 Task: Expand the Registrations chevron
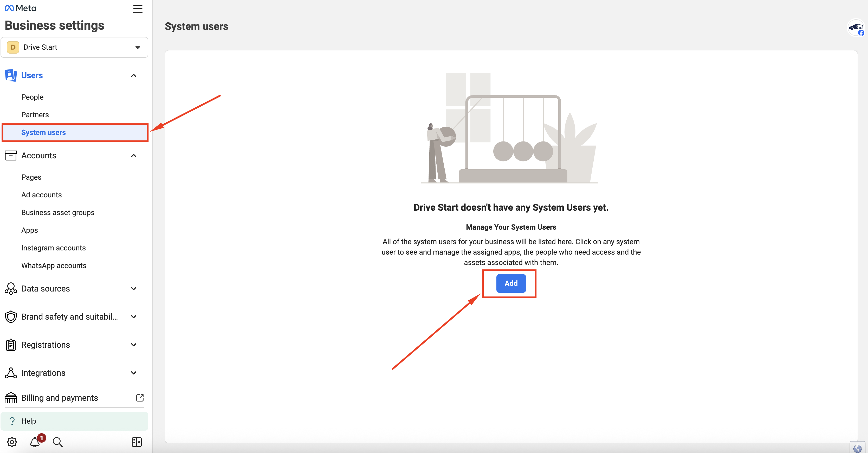coord(133,345)
